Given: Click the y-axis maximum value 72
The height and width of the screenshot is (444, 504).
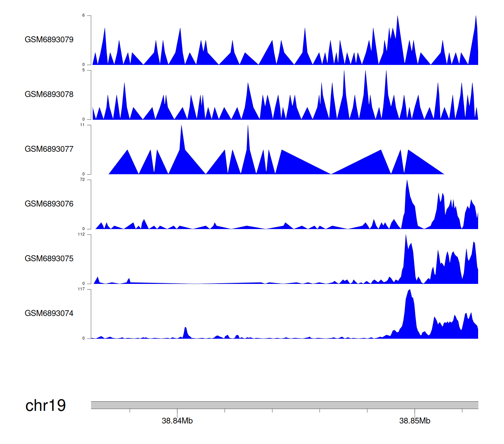Looking at the screenshot, I should 82,180.
